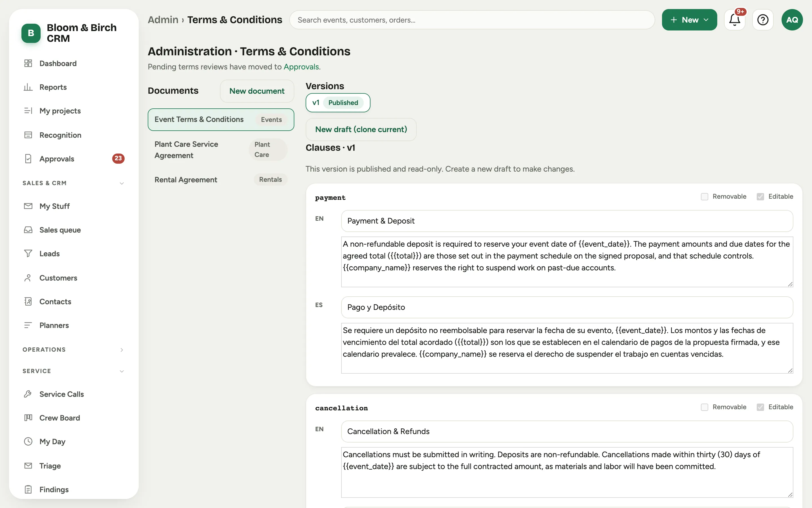Click New draft (clone current) button

(x=361, y=129)
